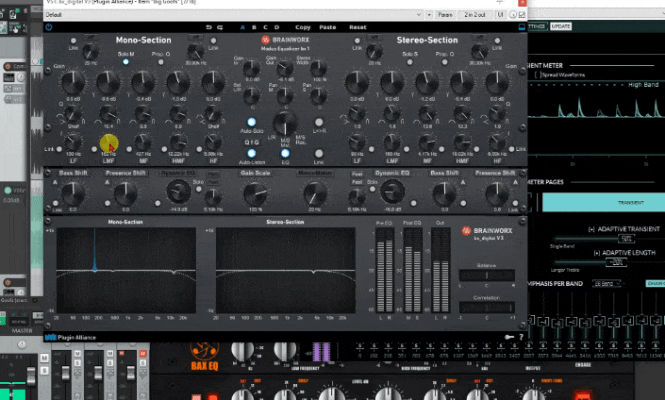Expand the Emphasis Per Band dropdown

[604, 283]
